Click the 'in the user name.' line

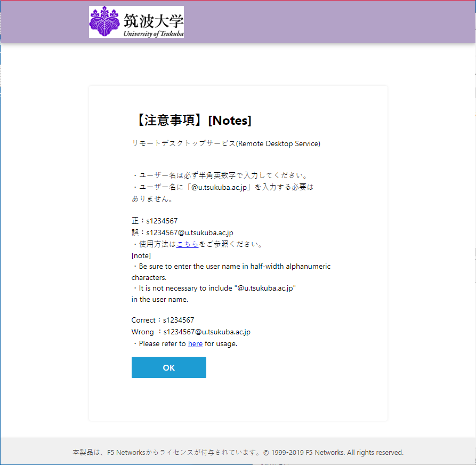[160, 300]
